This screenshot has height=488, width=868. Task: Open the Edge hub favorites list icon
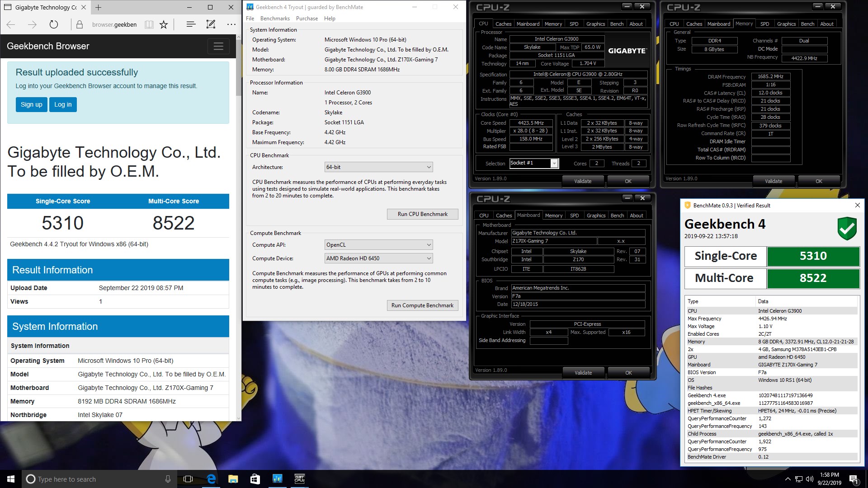point(191,24)
